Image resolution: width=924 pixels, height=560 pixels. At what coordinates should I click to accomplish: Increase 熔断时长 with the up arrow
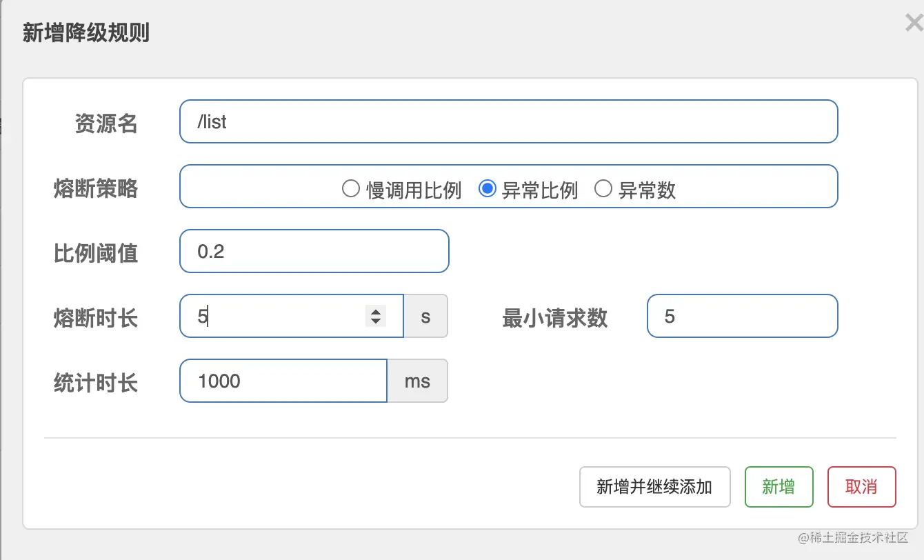376,312
